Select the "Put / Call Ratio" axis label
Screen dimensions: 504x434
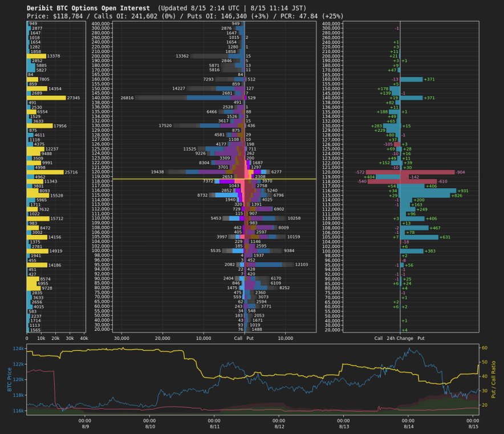493,380
